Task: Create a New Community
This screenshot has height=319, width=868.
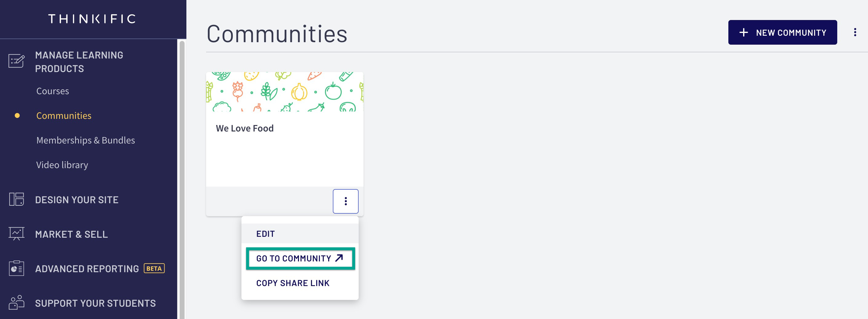Action: click(x=782, y=32)
